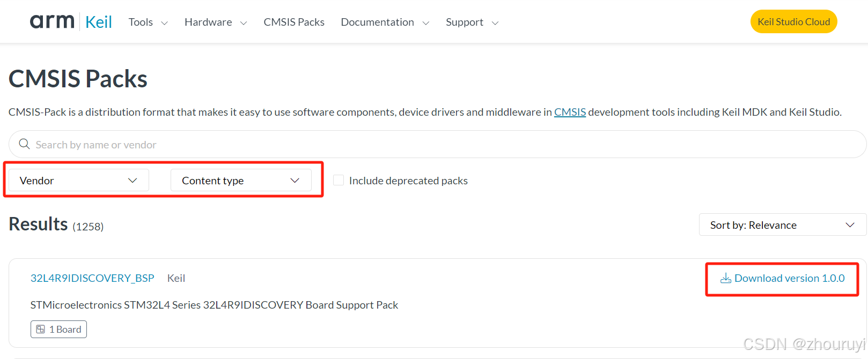Image resolution: width=868 pixels, height=359 pixels.
Task: Go to CMSIS Packs in the navigation bar
Action: (x=294, y=22)
